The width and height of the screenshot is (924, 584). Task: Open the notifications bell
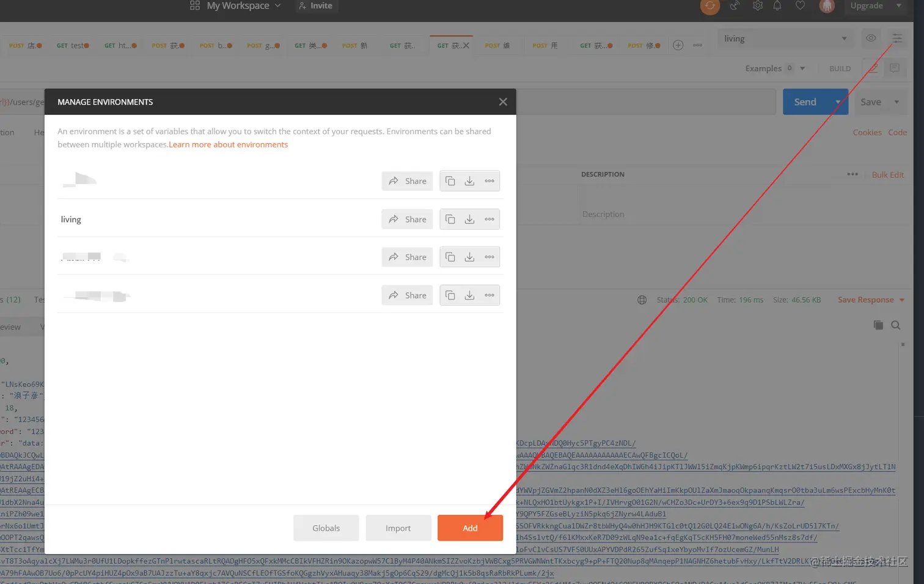click(x=777, y=6)
